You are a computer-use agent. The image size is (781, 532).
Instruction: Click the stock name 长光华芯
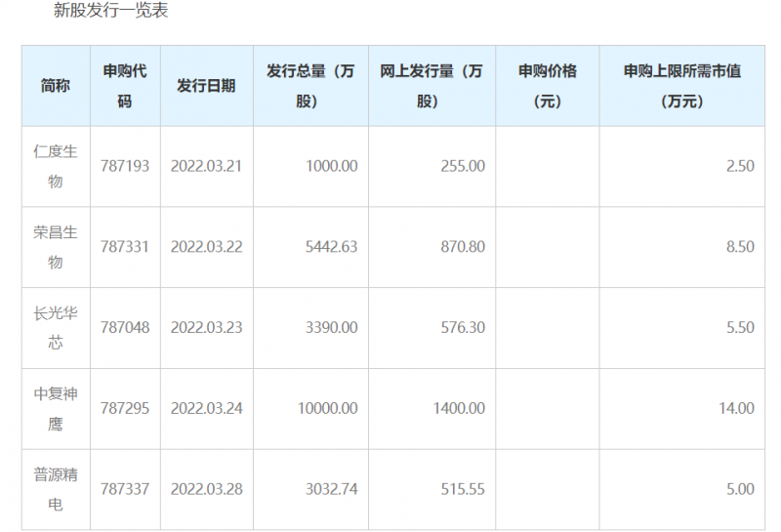point(56,327)
